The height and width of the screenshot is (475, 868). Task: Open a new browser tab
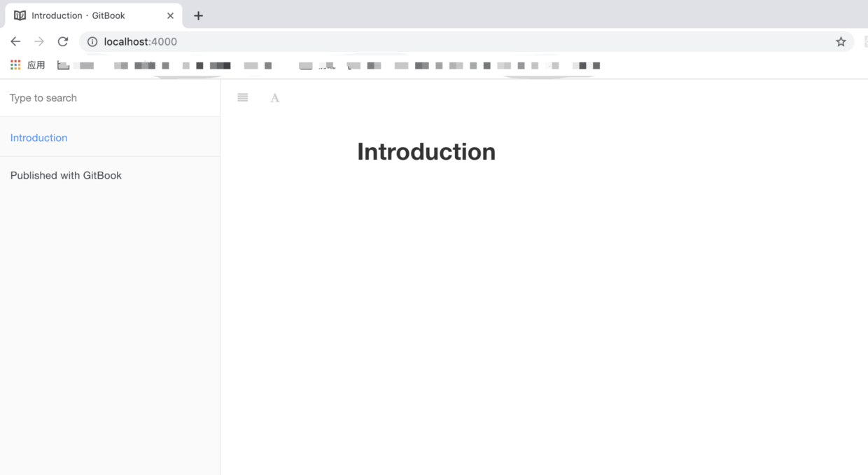coord(199,15)
